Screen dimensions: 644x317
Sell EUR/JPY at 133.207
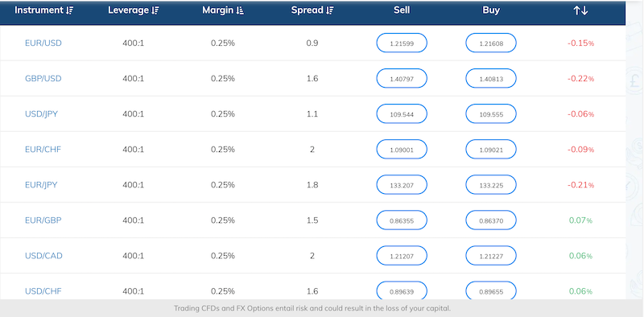[x=402, y=185]
